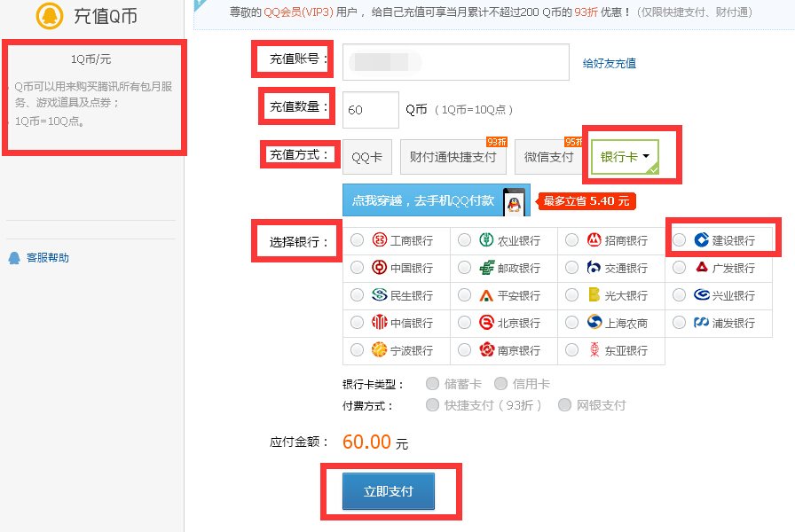Click the 充值账号 account input field

tap(453, 62)
